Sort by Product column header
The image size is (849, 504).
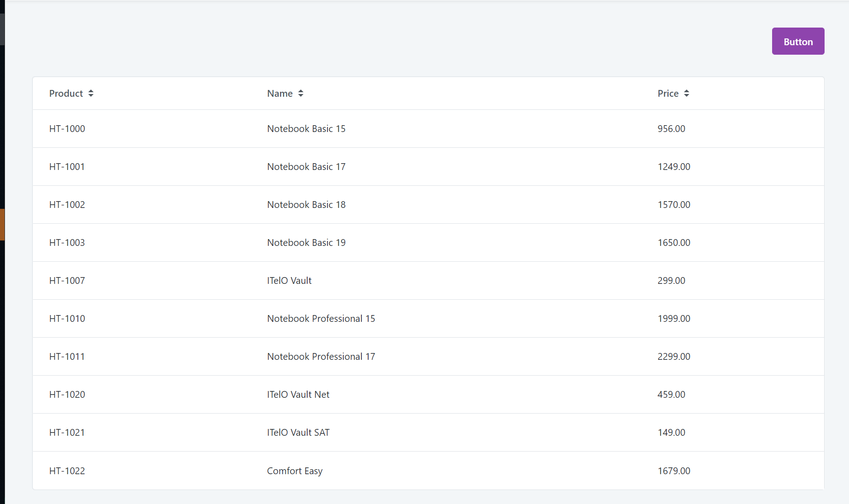(x=66, y=93)
